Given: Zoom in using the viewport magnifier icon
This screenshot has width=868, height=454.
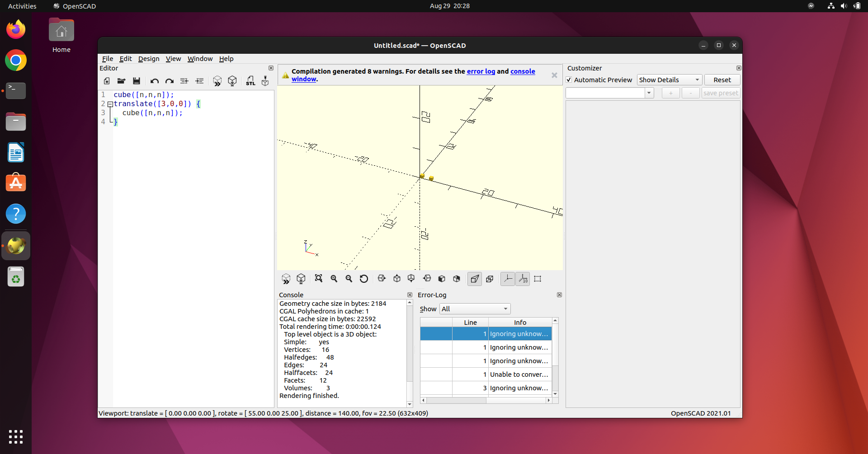Looking at the screenshot, I should click(334, 279).
